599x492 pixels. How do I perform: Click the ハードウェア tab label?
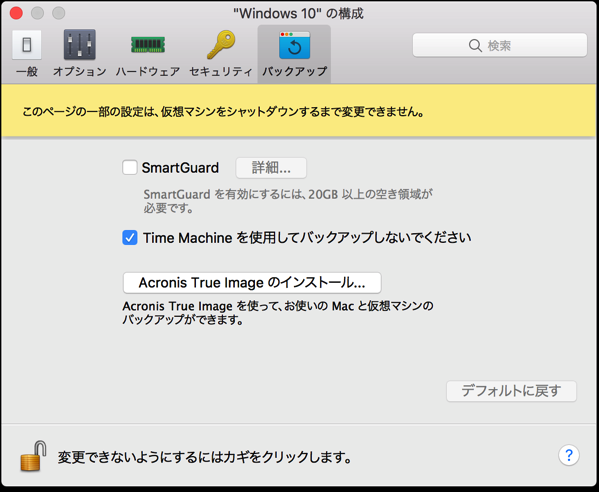[148, 71]
